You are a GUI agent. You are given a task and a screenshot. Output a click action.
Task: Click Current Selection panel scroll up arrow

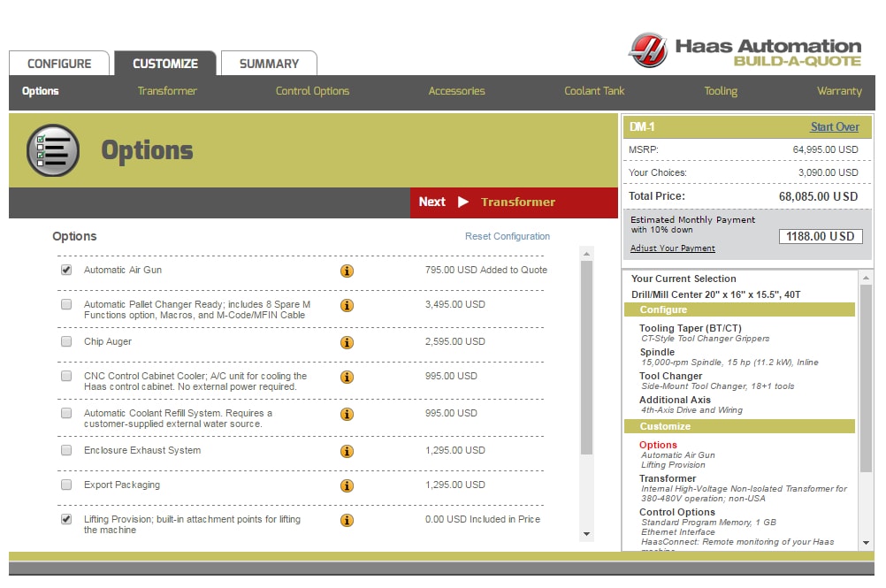pyautogui.click(x=866, y=278)
